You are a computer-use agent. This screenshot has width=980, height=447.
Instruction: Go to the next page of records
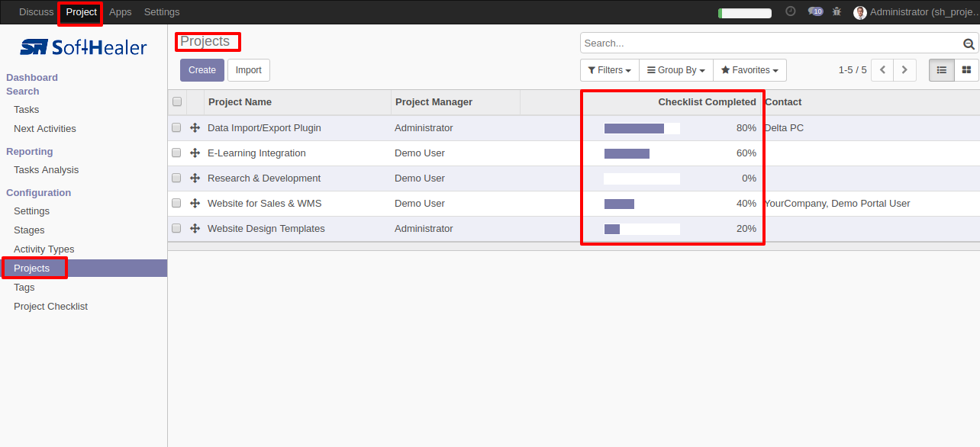click(x=904, y=70)
